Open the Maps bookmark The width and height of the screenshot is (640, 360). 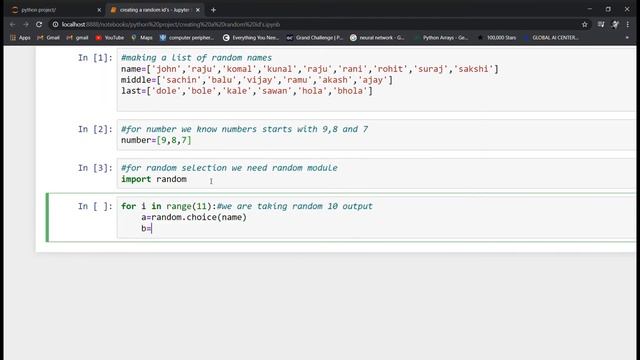pos(142,38)
